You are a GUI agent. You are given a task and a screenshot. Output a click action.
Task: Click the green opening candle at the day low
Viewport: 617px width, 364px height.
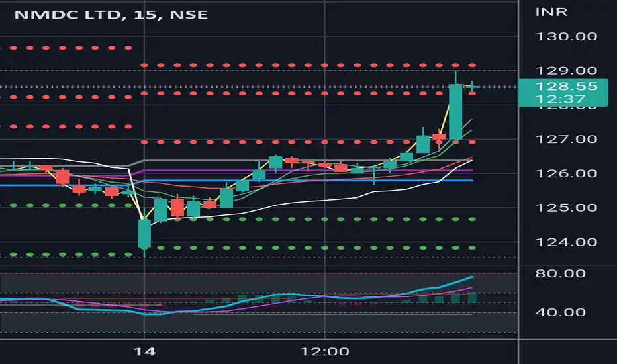[144, 234]
